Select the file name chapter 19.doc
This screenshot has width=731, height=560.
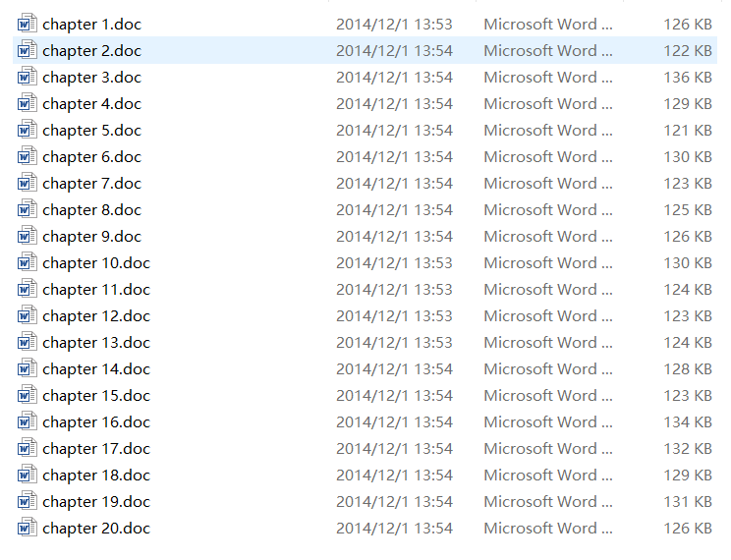pyautogui.click(x=96, y=503)
